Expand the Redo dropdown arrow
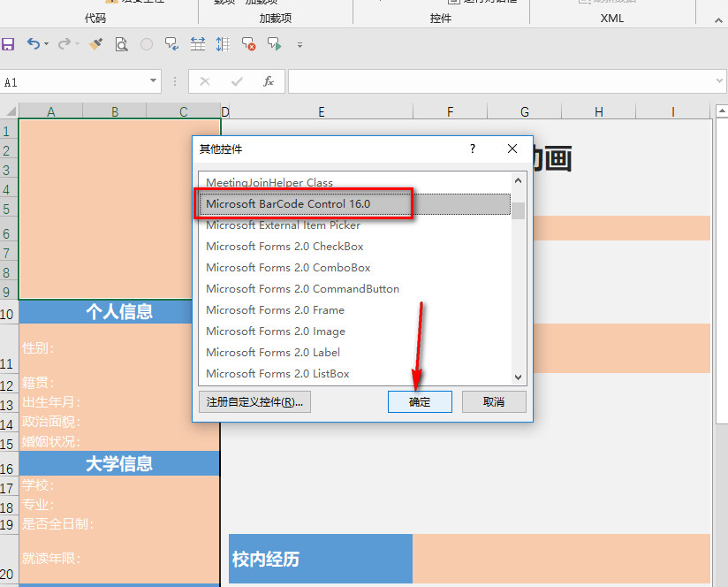The height and width of the screenshot is (587, 728). coord(77,44)
